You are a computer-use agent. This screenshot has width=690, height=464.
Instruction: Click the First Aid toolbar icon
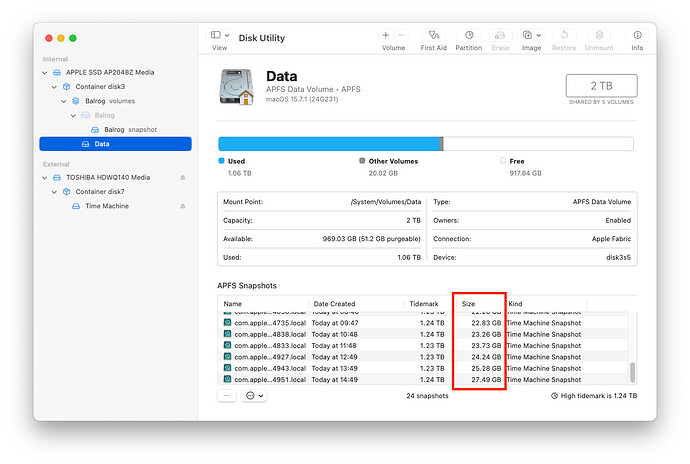click(433, 36)
